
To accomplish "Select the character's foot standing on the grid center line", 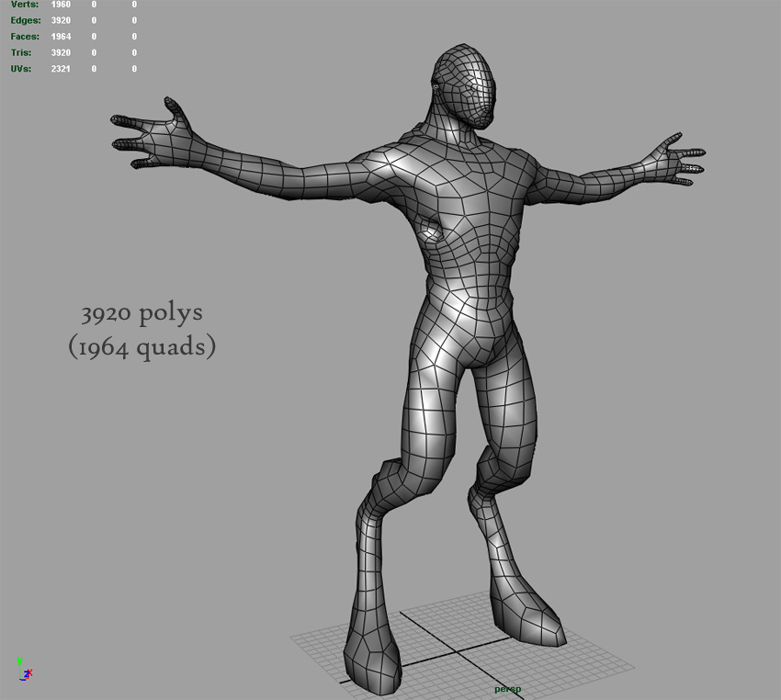I will point(372,652).
